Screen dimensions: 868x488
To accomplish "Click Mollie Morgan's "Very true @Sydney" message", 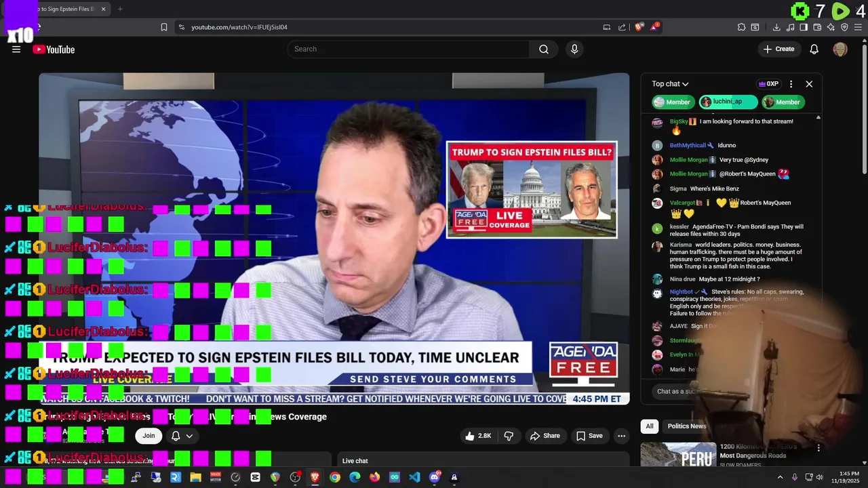I will point(744,160).
